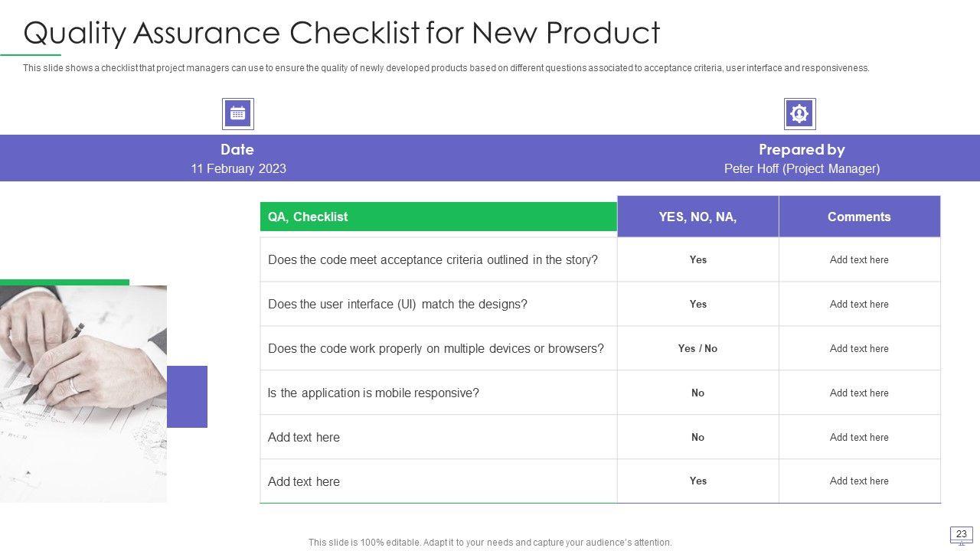Select 'Peter Hoff (Project Manager)' text
Screen dimensions: 980x551
802,168
